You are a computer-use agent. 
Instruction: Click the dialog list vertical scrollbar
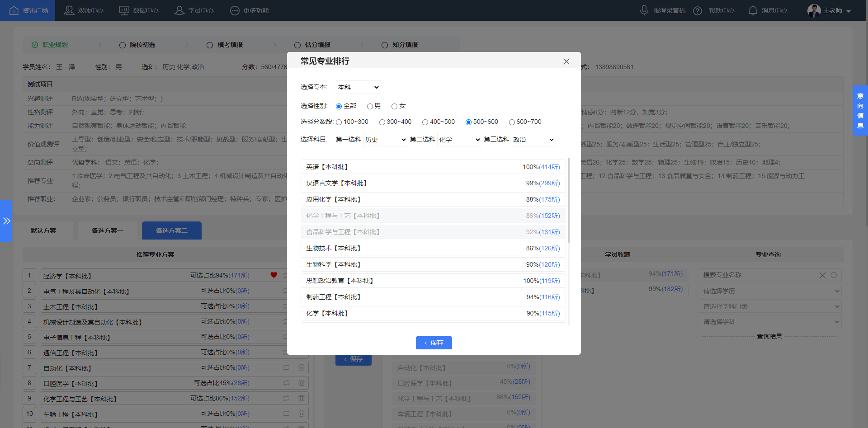[x=568, y=201]
